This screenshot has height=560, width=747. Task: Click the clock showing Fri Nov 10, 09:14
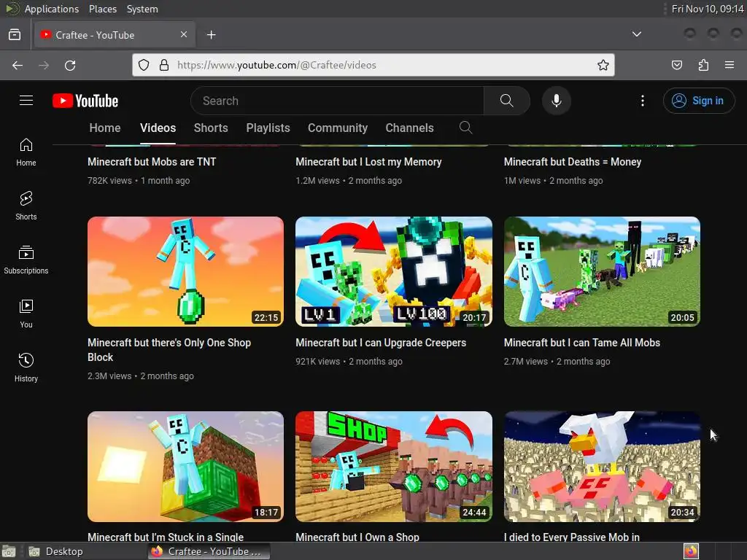[x=708, y=9]
